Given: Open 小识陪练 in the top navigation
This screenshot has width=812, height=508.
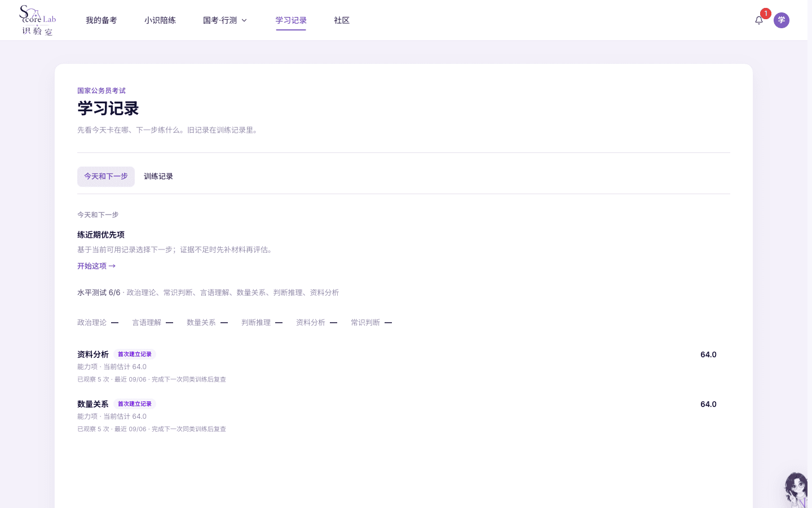Looking at the screenshot, I should coord(160,20).
